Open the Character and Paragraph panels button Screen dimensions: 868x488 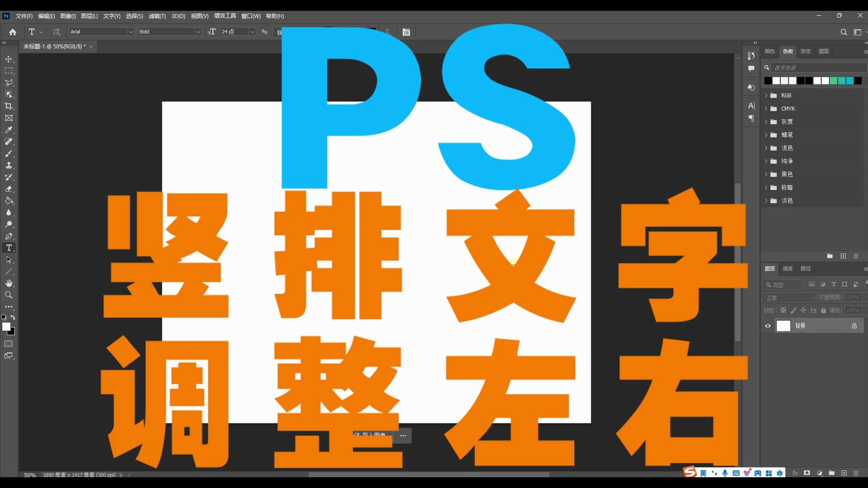[406, 32]
